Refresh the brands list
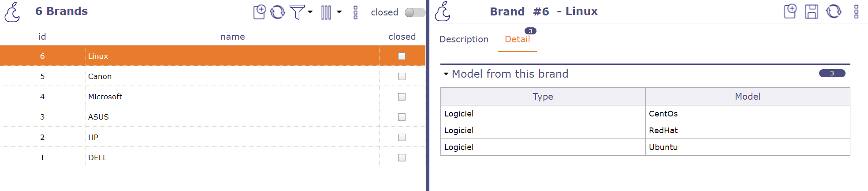This screenshot has width=868, height=191. tap(277, 12)
